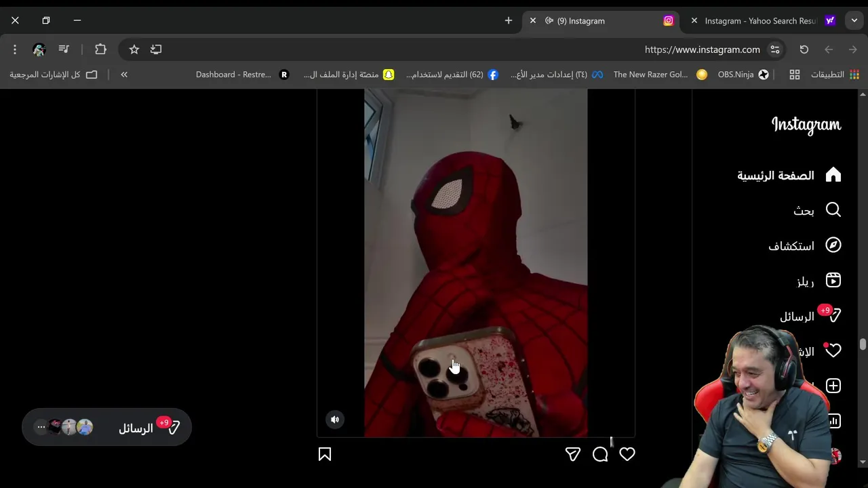The width and height of the screenshot is (868, 488).
Task: Go back to the previous page
Action: pyautogui.click(x=829, y=49)
